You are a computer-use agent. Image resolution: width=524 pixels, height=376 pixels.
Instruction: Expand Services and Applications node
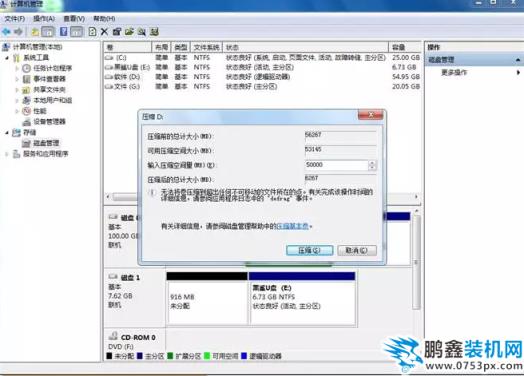7,154
